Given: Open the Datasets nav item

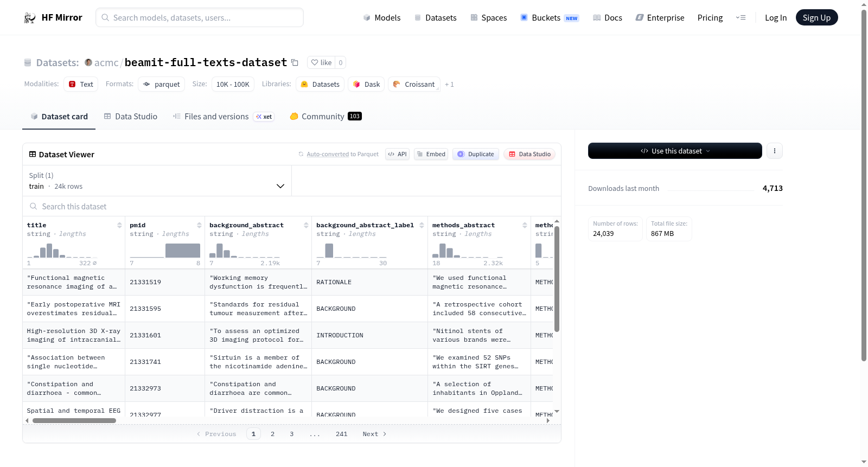Looking at the screenshot, I should pos(435,18).
